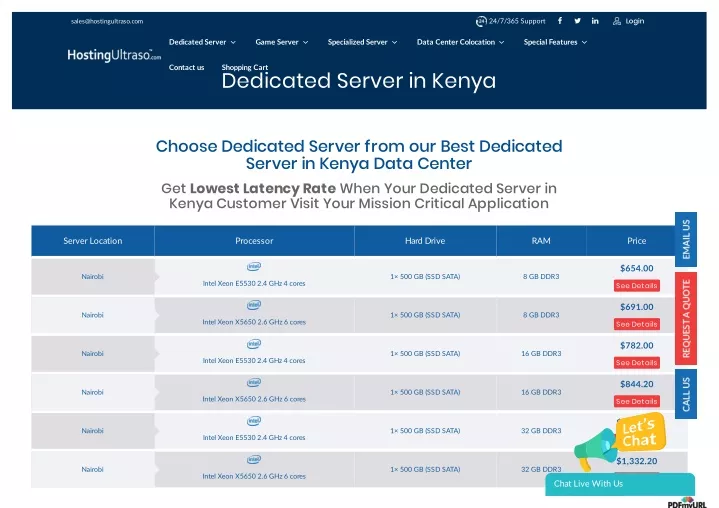The width and height of the screenshot is (719, 508).
Task: Click the Intel logo in the $844.20 row
Action: [x=254, y=382]
